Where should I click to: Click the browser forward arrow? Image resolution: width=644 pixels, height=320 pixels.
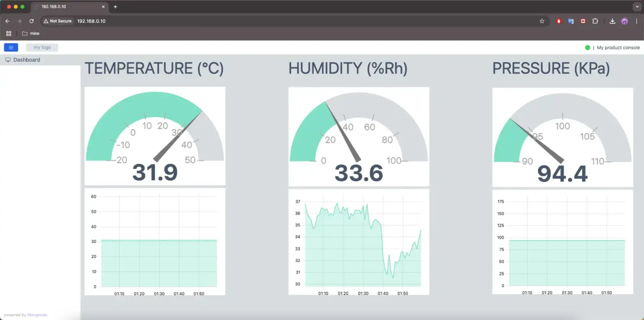(x=19, y=21)
